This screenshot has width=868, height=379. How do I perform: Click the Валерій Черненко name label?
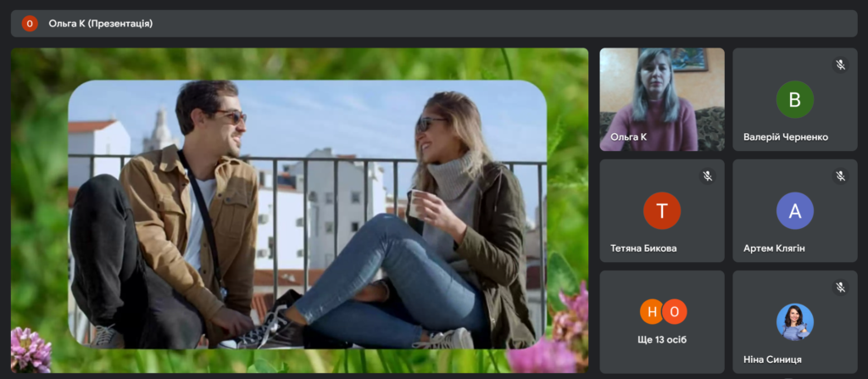(x=785, y=137)
